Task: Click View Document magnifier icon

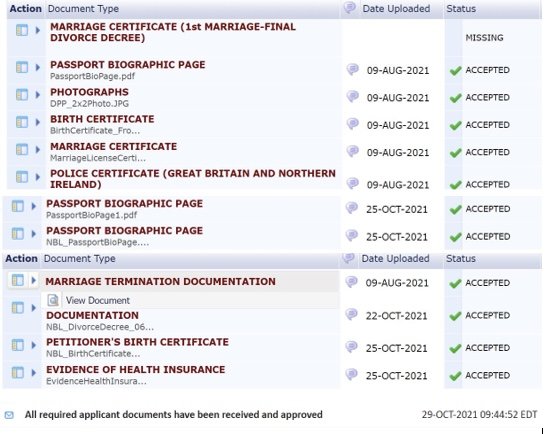Action: [53, 300]
